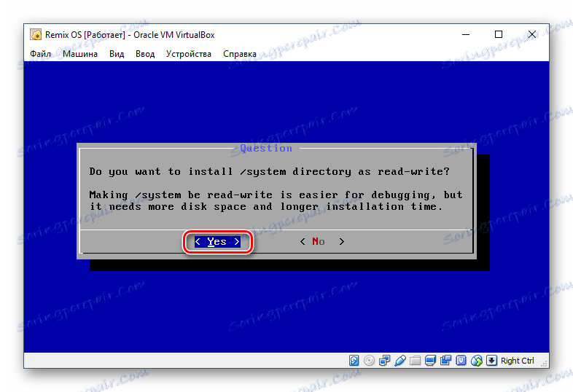This screenshot has width=573, height=392.
Task: Open the shared folders status icon
Action: 415,361
